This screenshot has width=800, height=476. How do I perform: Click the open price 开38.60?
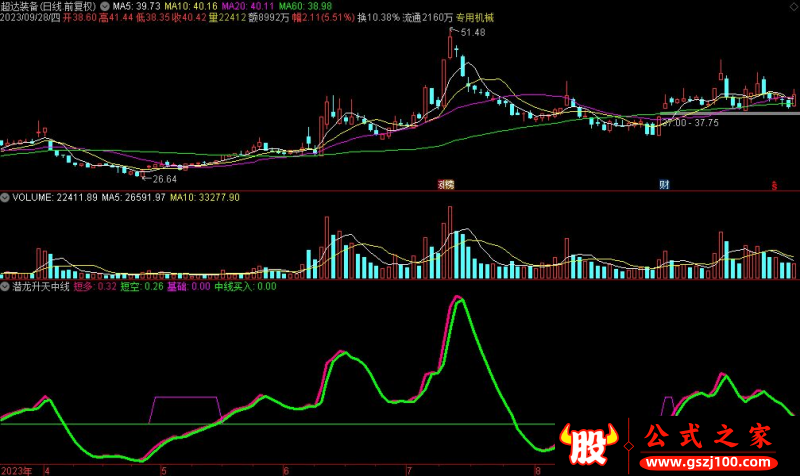[80, 18]
